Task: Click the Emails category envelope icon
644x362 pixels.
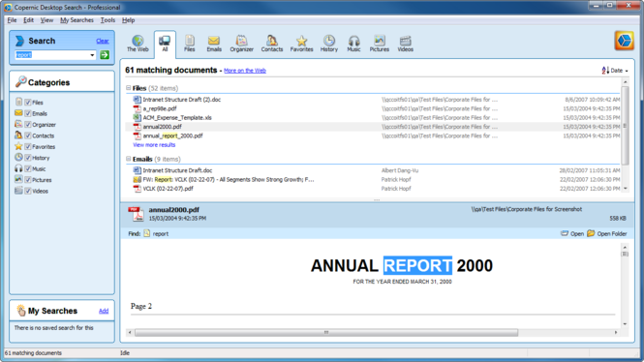Action: 19,113
